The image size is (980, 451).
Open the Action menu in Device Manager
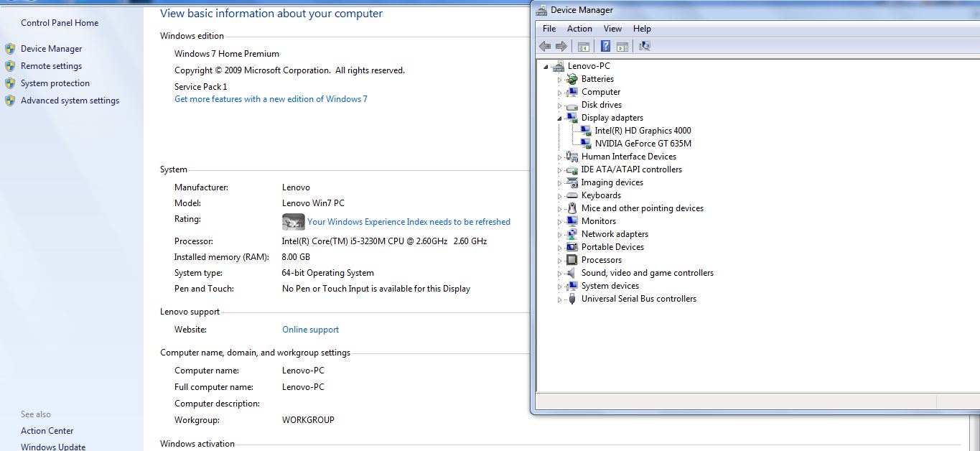(x=579, y=29)
